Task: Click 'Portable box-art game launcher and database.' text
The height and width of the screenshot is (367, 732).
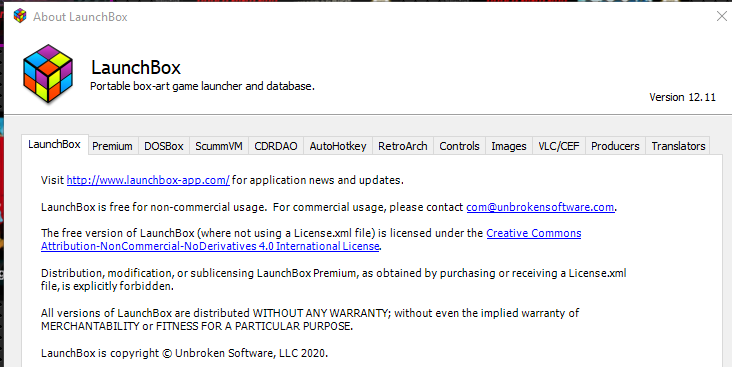Action: (202, 86)
